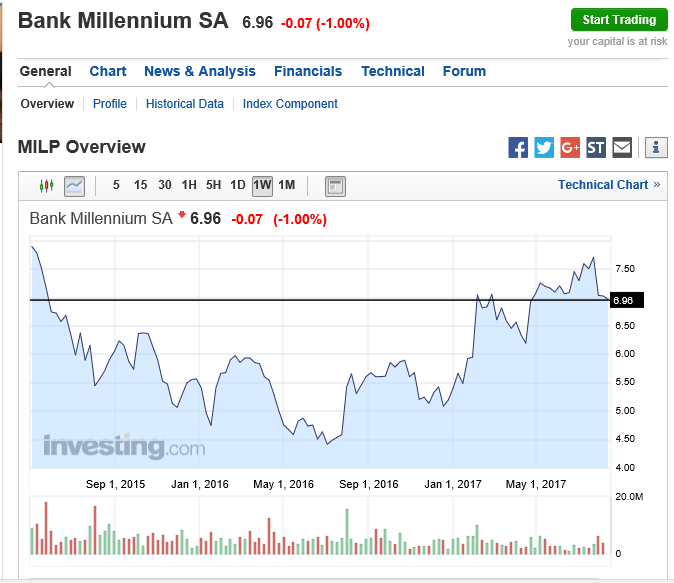This screenshot has width=674, height=583.
Task: Switch to candlestick chart type icon
Action: point(46,186)
